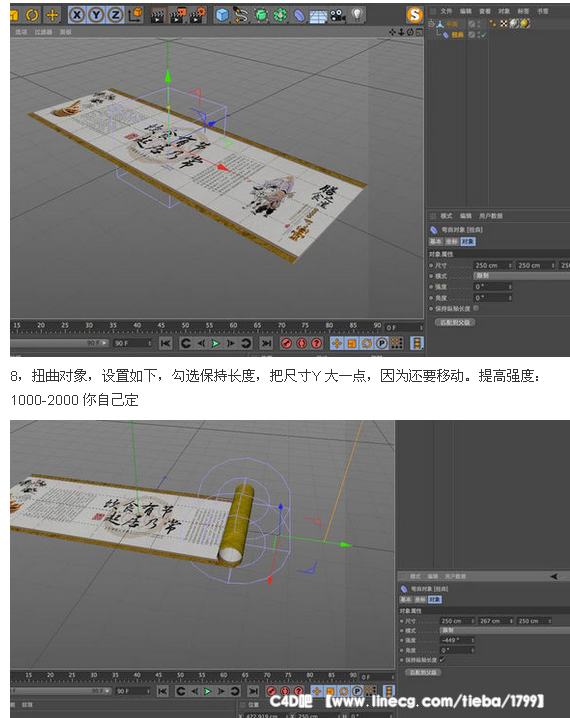
Task: Add a camera via the camera icon
Action: (x=338, y=16)
